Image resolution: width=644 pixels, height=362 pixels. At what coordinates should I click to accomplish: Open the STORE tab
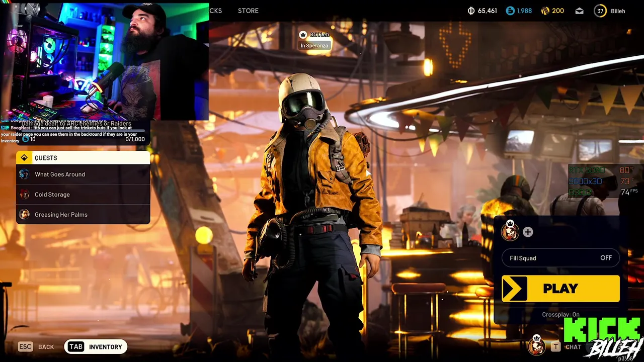click(x=248, y=11)
